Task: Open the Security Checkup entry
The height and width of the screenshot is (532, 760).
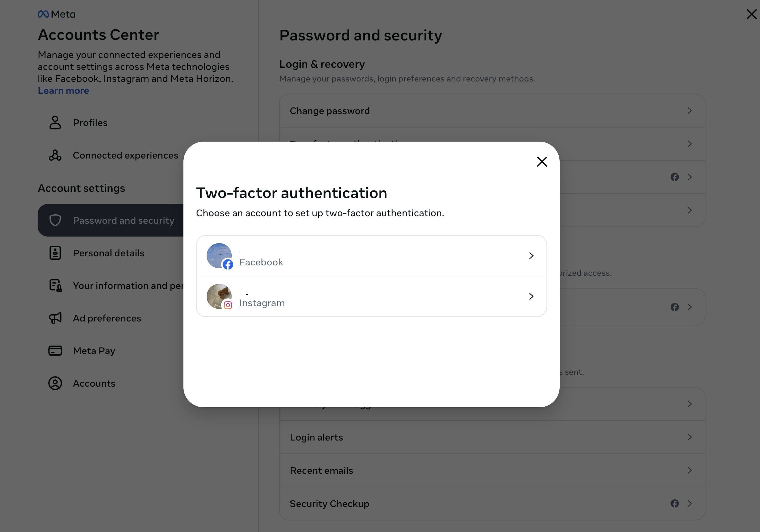Action: tap(492, 503)
